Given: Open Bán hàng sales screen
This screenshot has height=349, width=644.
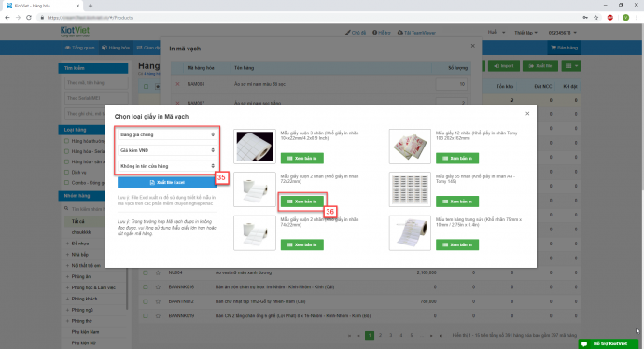Looking at the screenshot, I should pyautogui.click(x=565, y=48).
